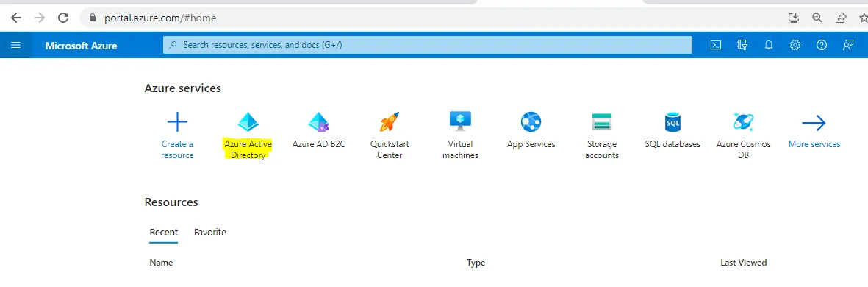Open the browser zoom magnifier icon
Image resolution: width=868 pixels, height=287 pixels.
(817, 18)
